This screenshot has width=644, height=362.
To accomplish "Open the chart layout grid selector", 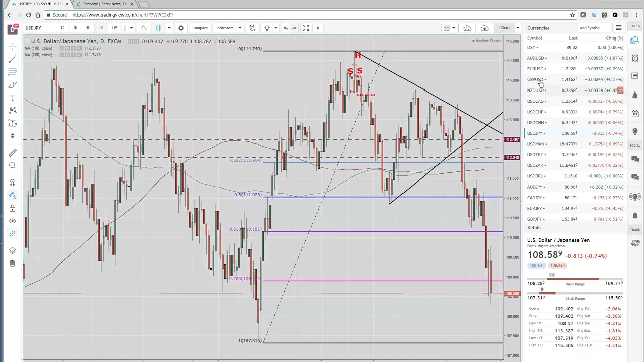I will point(447,28).
